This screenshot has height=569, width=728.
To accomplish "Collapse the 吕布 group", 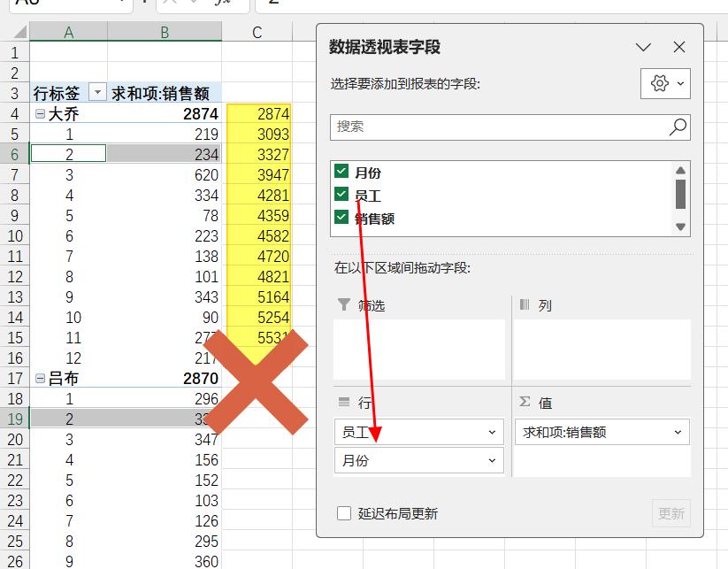I will point(41,379).
